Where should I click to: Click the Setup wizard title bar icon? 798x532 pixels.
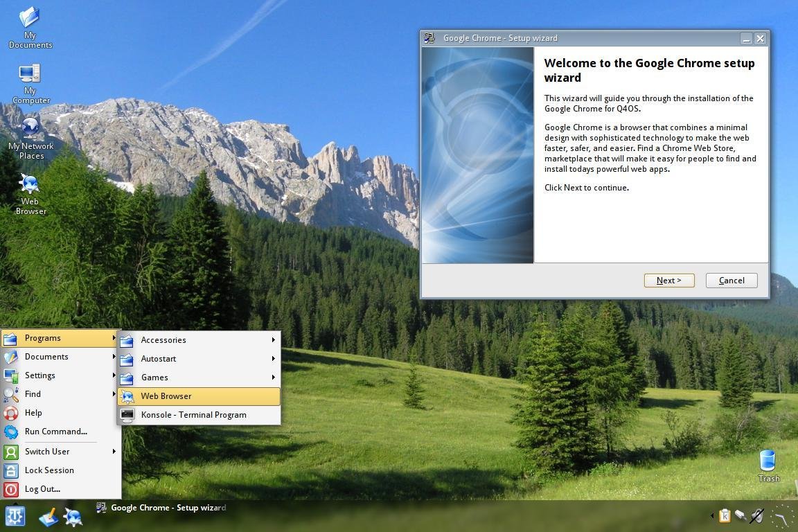pos(429,37)
